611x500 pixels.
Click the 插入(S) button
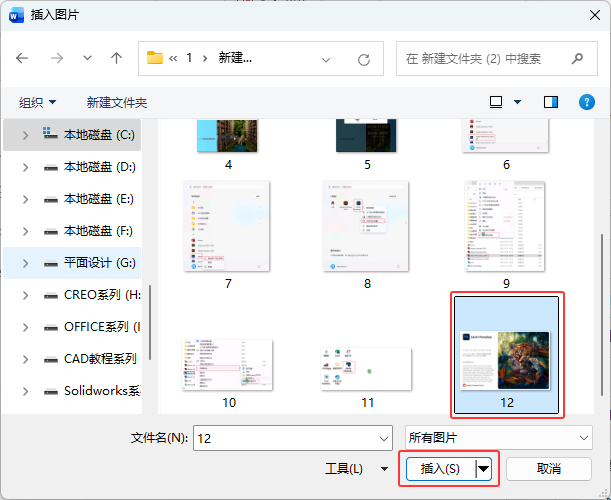[440, 468]
